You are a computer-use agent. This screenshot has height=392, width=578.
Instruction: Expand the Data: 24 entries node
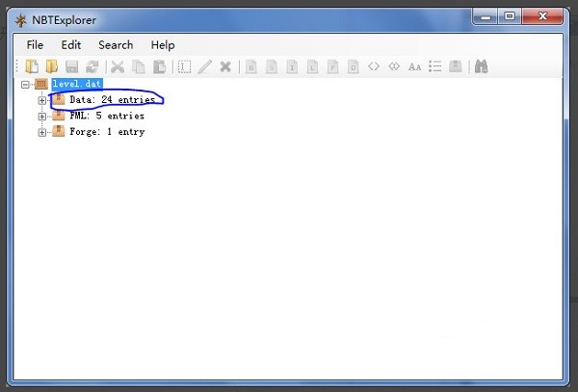tap(42, 100)
